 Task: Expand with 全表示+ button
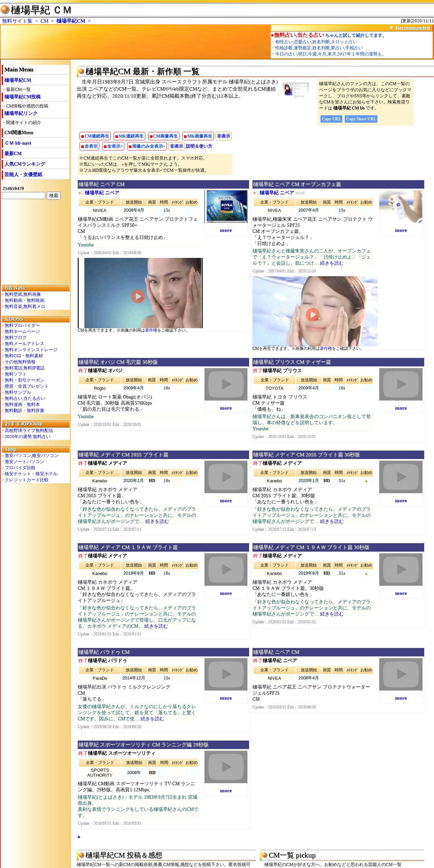tap(113, 146)
